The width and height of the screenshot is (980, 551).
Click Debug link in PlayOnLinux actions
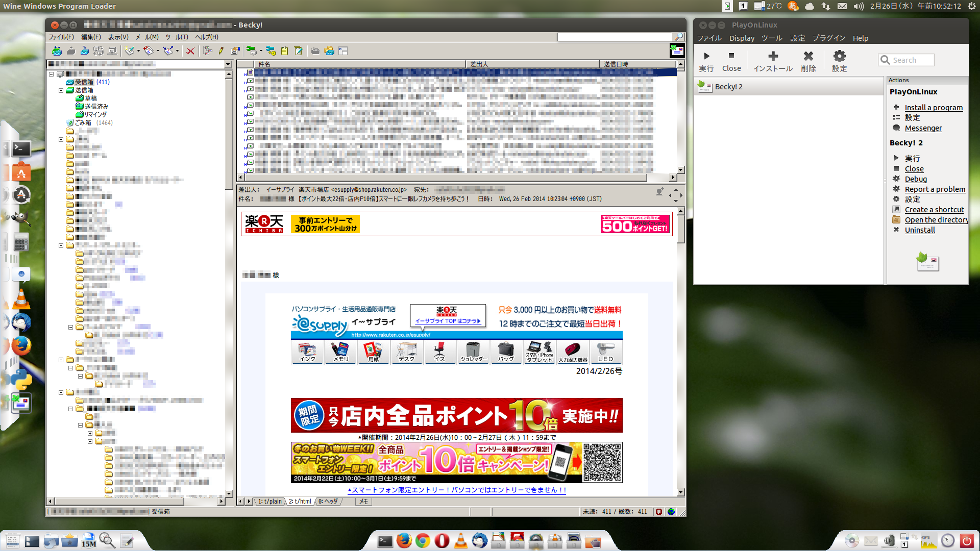point(916,179)
